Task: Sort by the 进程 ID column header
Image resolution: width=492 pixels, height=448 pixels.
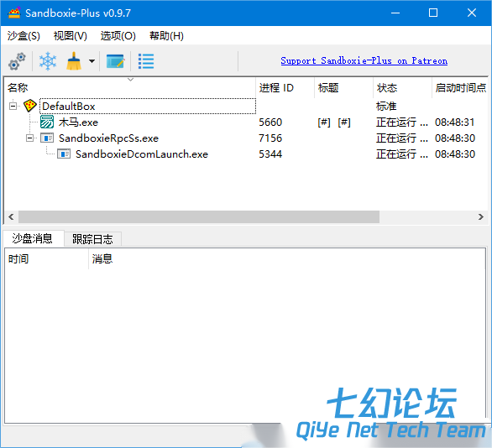Action: click(x=285, y=88)
